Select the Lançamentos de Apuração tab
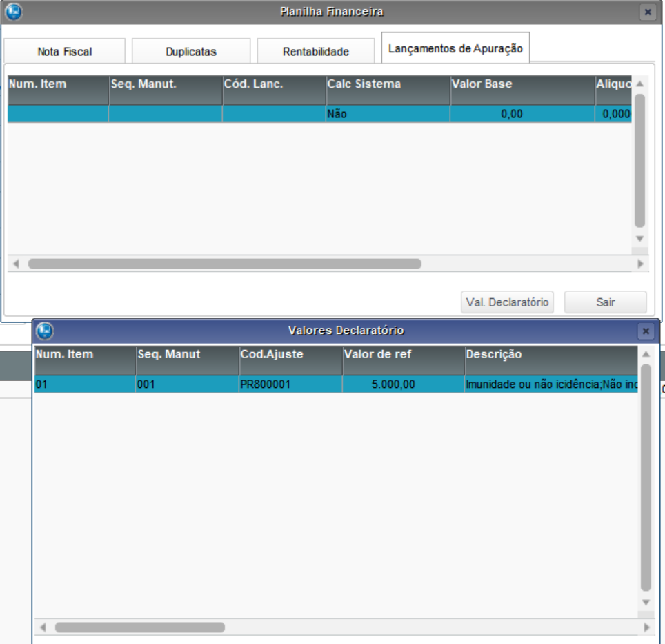This screenshot has height=644, width=665. [x=455, y=48]
